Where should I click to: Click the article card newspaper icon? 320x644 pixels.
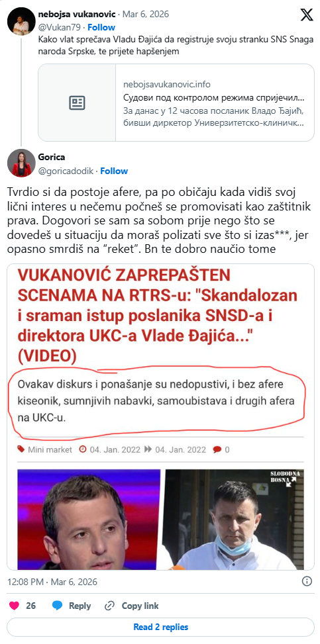(77, 103)
